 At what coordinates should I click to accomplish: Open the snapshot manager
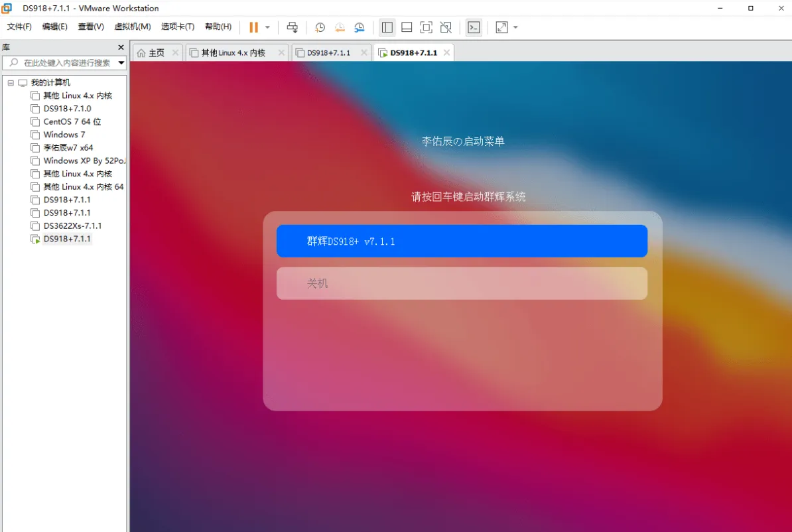[359, 27]
